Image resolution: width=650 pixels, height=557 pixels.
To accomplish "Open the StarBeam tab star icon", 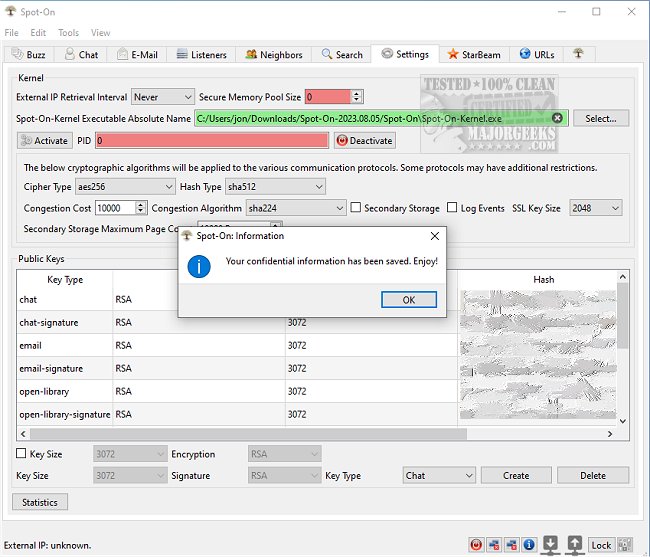I will [x=453, y=54].
